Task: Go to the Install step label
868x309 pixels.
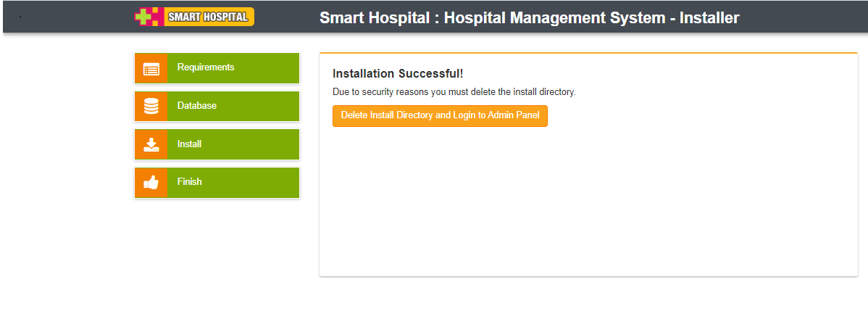Action: pyautogui.click(x=189, y=144)
